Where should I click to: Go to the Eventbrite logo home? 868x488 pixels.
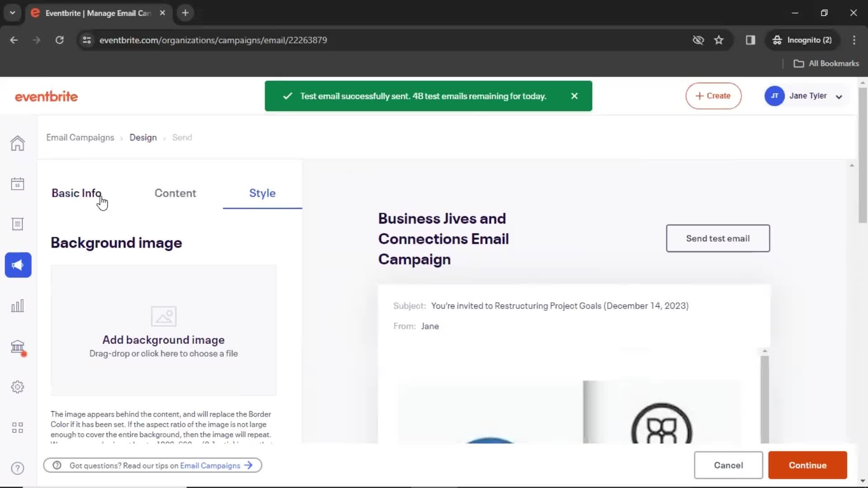pos(46,96)
